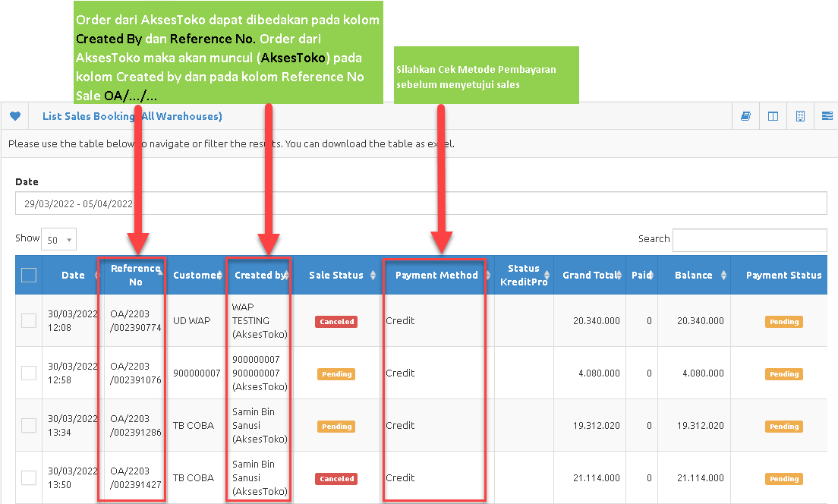Click Pending payment status of 21.114.000 row
838x504 pixels.
tap(784, 478)
